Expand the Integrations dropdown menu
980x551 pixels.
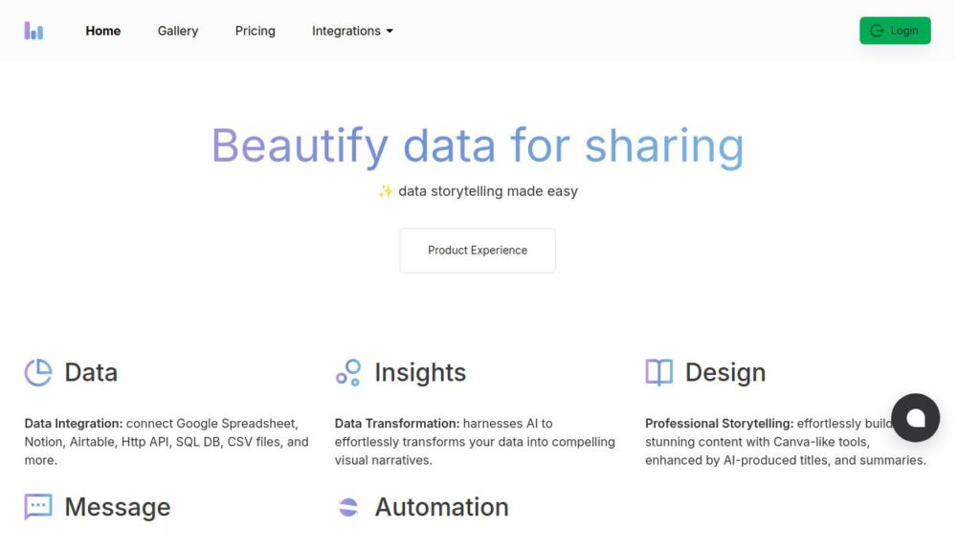pyautogui.click(x=352, y=31)
